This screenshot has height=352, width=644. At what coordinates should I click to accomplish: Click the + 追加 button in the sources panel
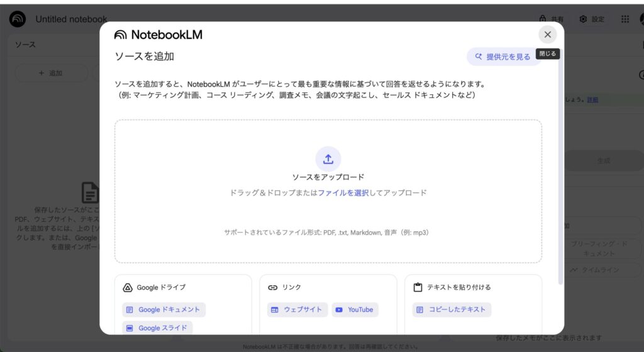pos(52,73)
